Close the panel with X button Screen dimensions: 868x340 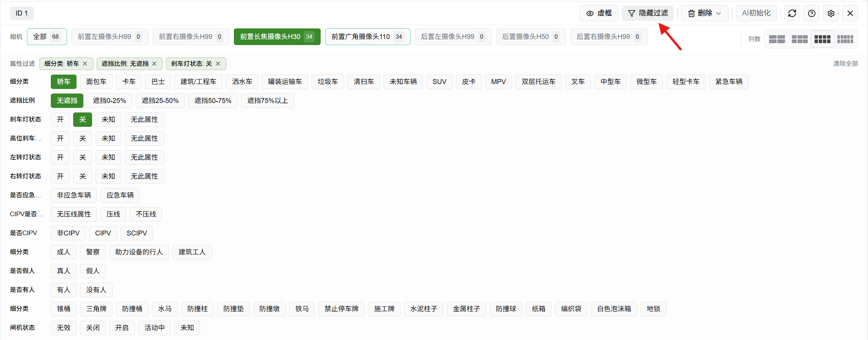[x=850, y=13]
